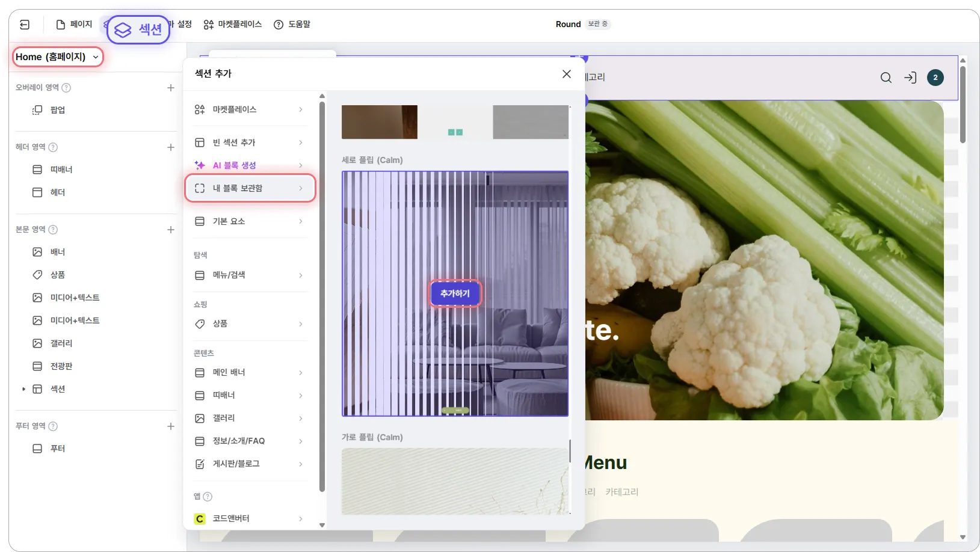The width and height of the screenshot is (980, 552).
Task: Click the help icon next to 푸터 영역
Action: pyautogui.click(x=53, y=426)
